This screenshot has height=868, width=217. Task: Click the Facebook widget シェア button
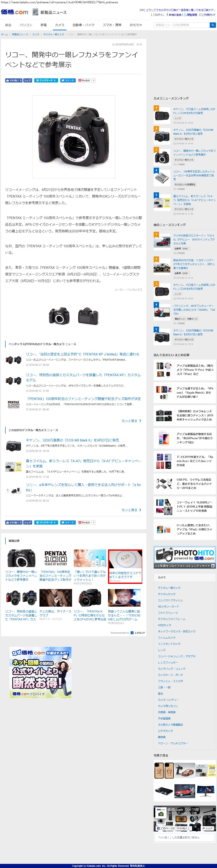(x=207, y=828)
